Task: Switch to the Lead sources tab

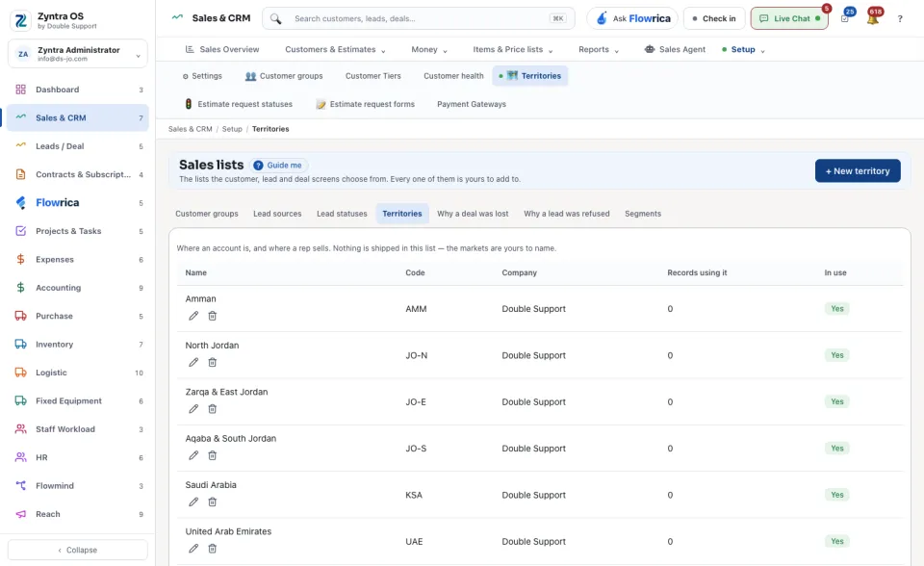Action: (x=277, y=214)
